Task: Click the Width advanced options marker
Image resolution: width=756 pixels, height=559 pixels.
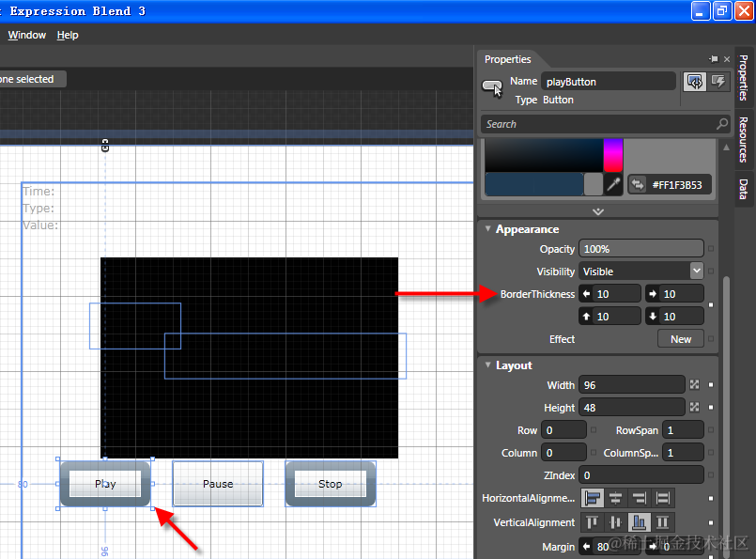Action: click(711, 384)
